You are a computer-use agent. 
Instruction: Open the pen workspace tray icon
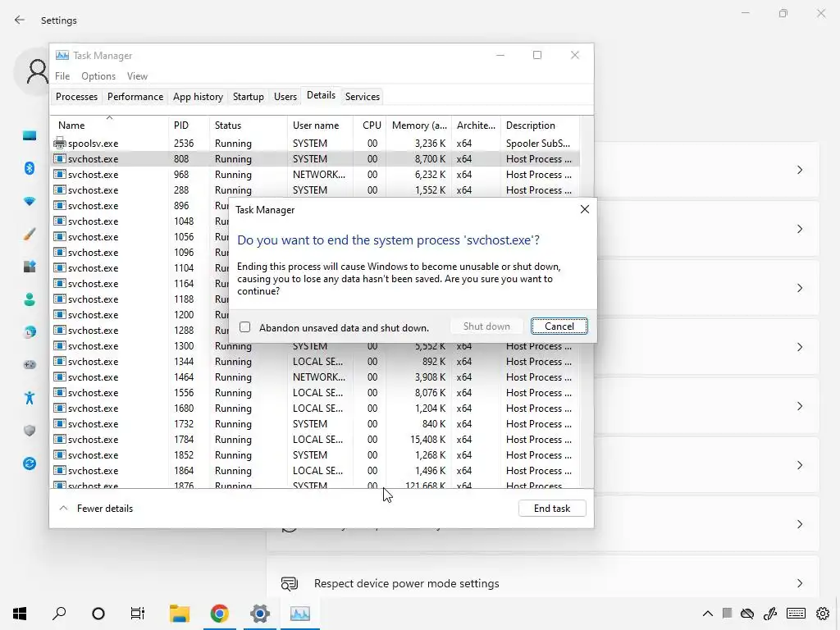coord(770,614)
